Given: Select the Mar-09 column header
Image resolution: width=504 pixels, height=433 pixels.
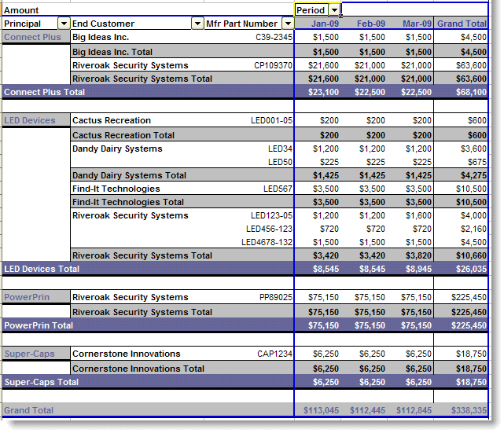Looking at the screenshot, I should point(418,24).
